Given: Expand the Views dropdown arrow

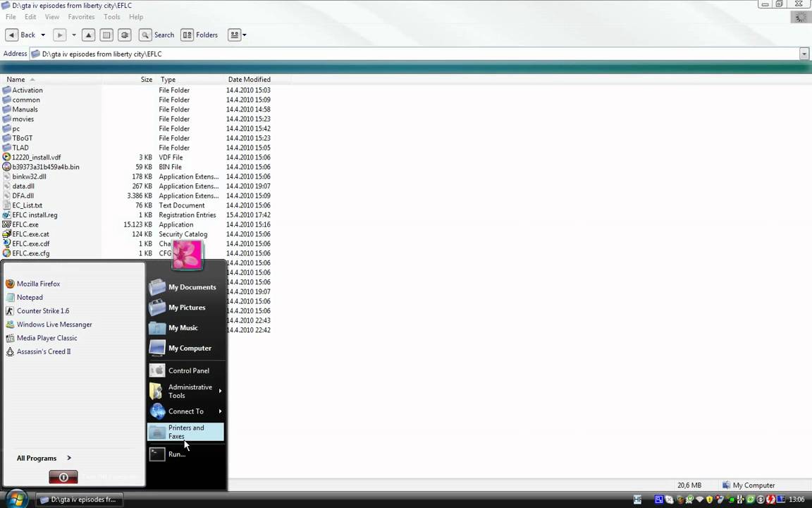Looking at the screenshot, I should (x=245, y=35).
